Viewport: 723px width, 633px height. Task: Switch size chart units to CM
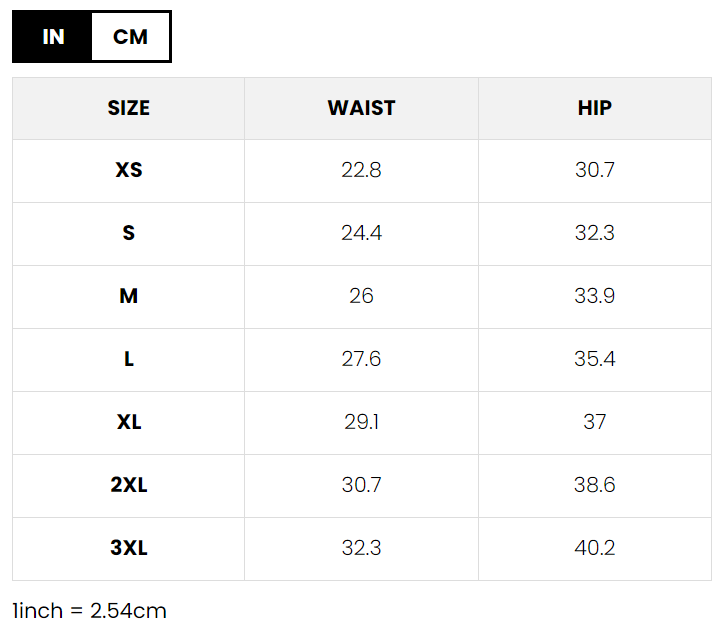130,37
